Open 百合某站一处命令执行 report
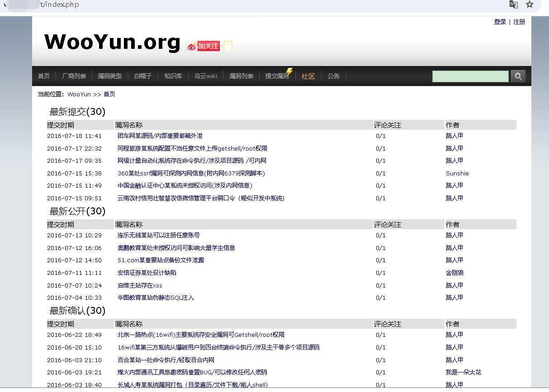 [166, 360]
